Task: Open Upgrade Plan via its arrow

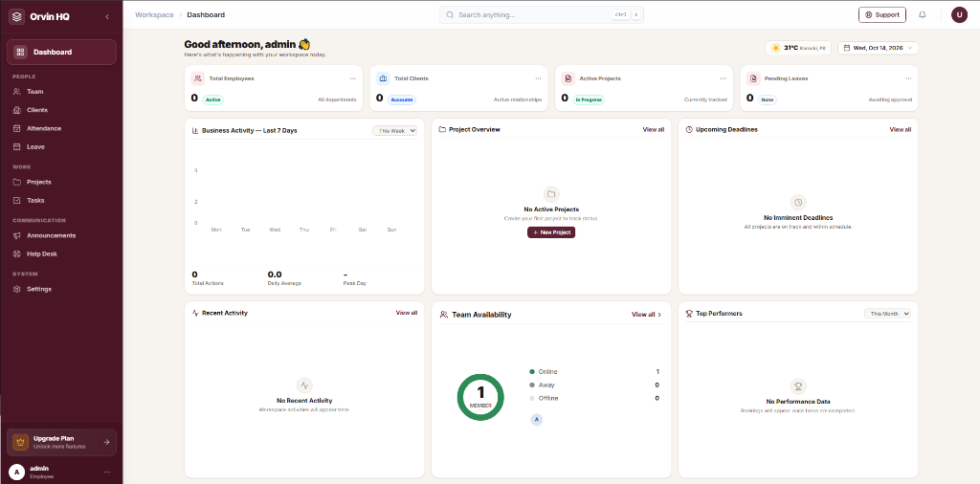Action: pos(106,442)
